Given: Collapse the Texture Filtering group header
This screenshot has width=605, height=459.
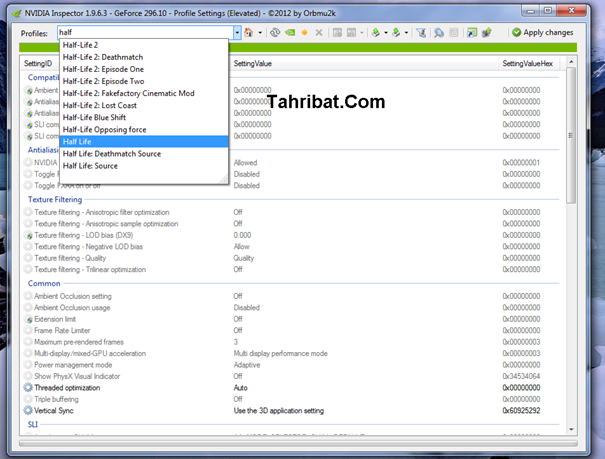Looking at the screenshot, I should pos(55,199).
